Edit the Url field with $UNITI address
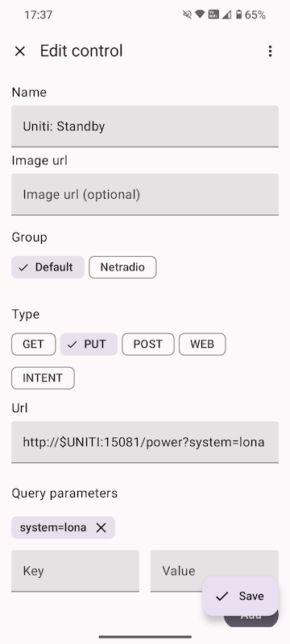290x644 pixels. tap(145, 442)
